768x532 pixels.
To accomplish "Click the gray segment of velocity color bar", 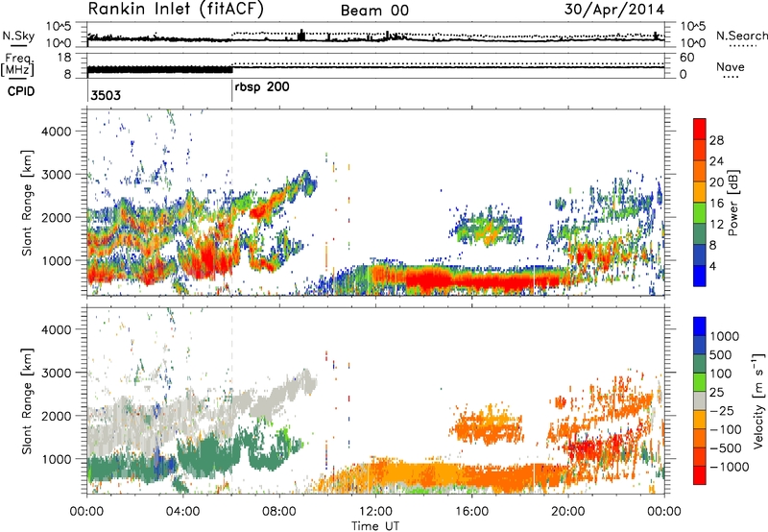I will pos(700,400).
